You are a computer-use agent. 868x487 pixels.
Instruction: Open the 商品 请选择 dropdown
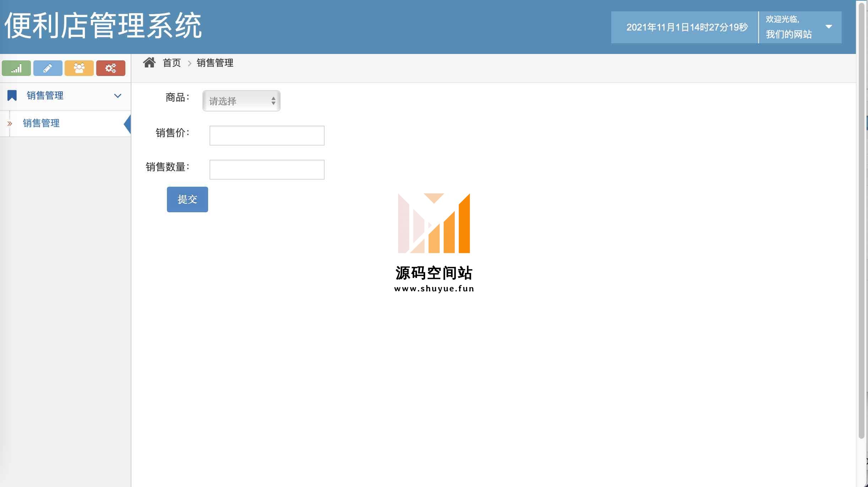click(x=242, y=101)
